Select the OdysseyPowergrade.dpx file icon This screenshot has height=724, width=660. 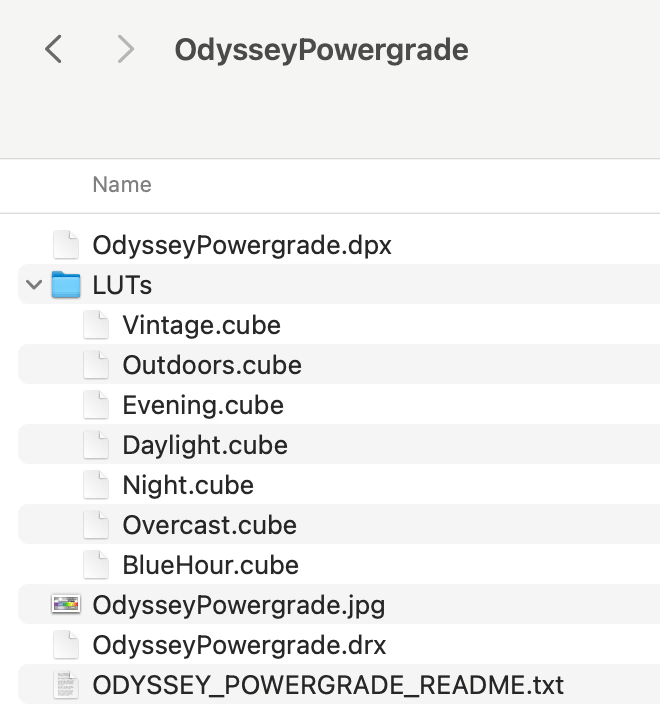(x=66, y=245)
